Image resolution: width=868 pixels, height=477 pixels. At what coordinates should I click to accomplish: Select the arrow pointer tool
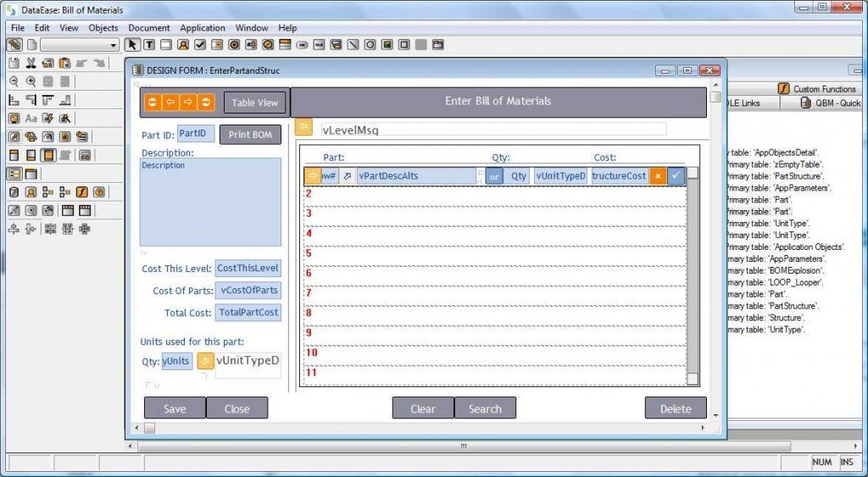(131, 45)
